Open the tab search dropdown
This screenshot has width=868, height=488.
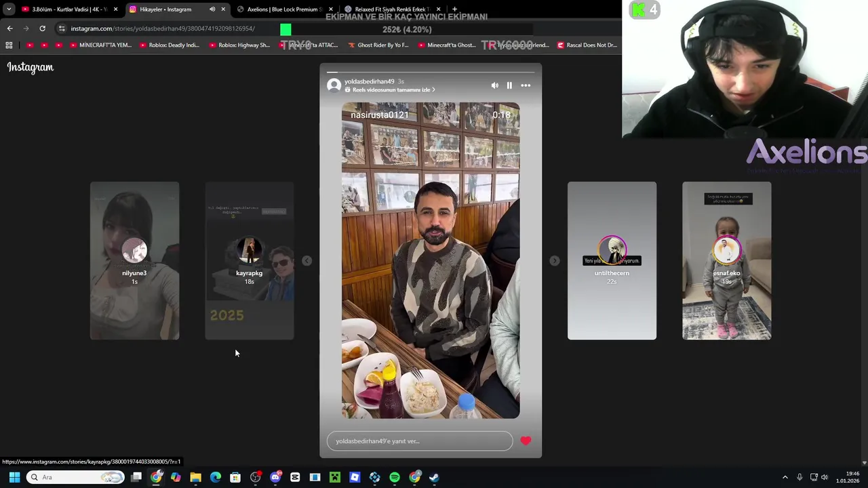click(9, 9)
